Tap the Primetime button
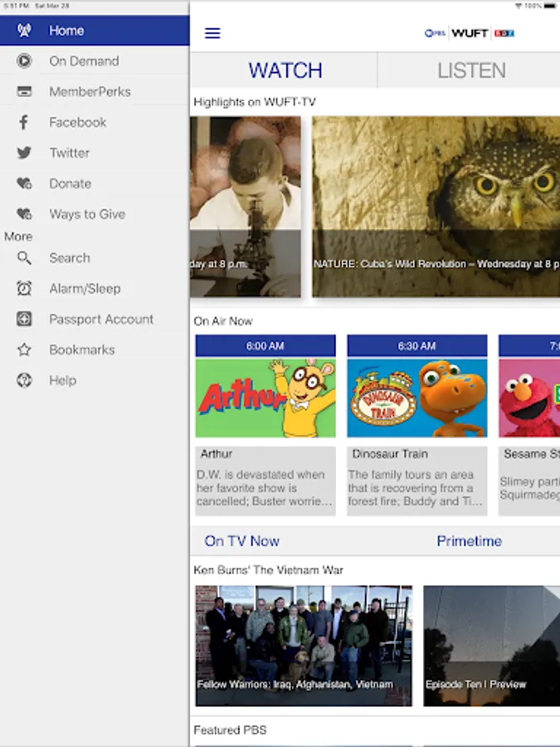The width and height of the screenshot is (560, 747). [x=469, y=541]
